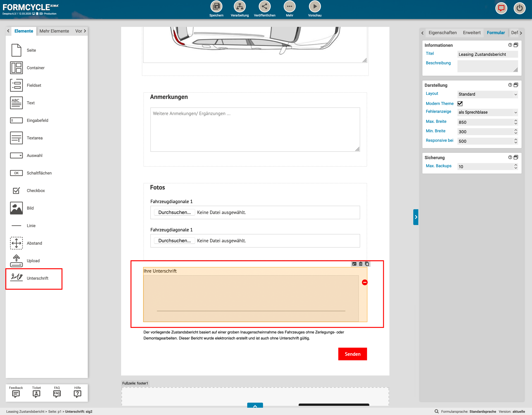Duplicate the signature field with copy icon

(x=367, y=264)
